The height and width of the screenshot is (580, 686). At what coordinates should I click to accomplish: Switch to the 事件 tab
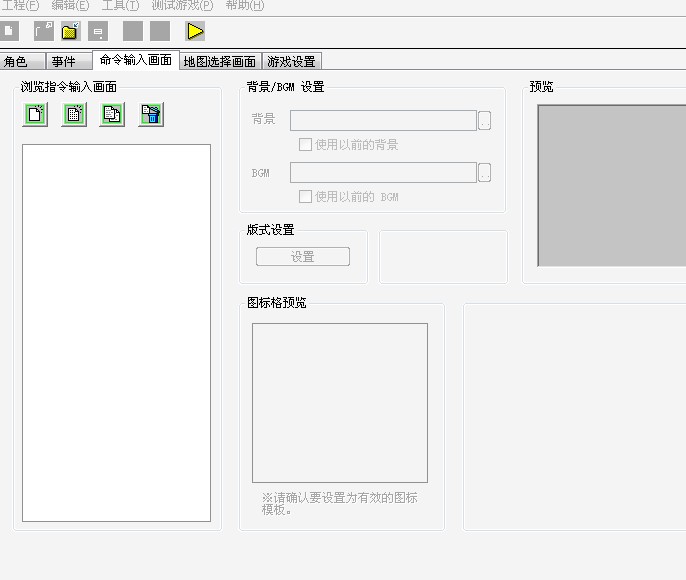(x=69, y=61)
